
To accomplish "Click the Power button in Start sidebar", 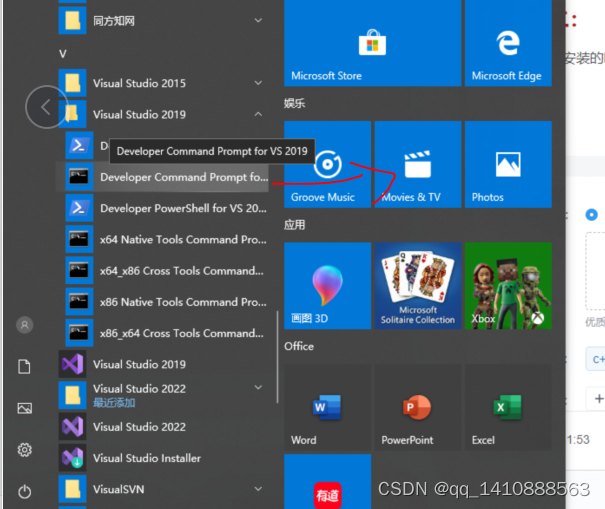I will pos(25,492).
